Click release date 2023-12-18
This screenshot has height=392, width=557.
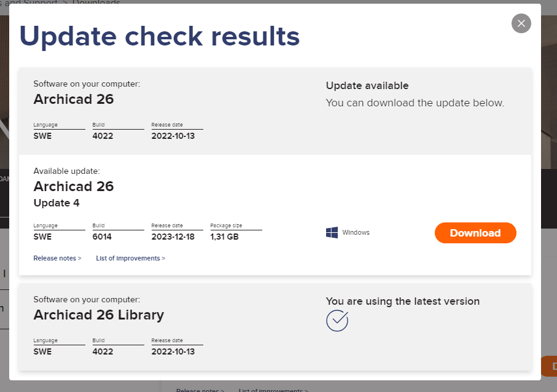click(x=173, y=237)
